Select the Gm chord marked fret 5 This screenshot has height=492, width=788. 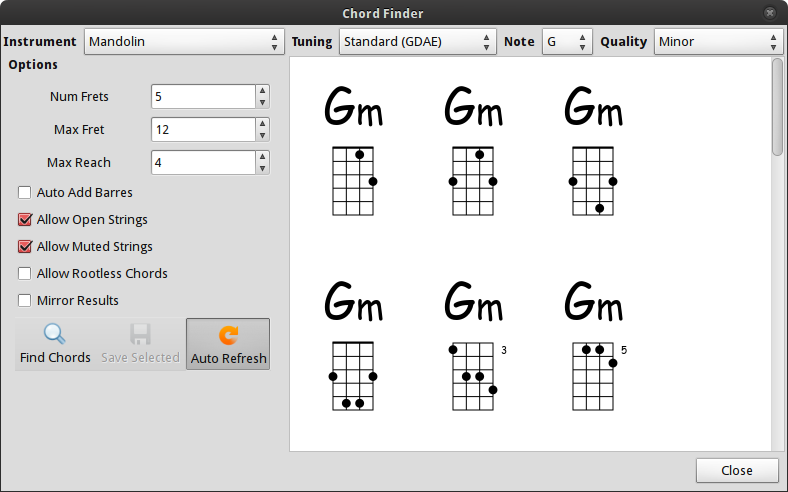[x=594, y=376]
